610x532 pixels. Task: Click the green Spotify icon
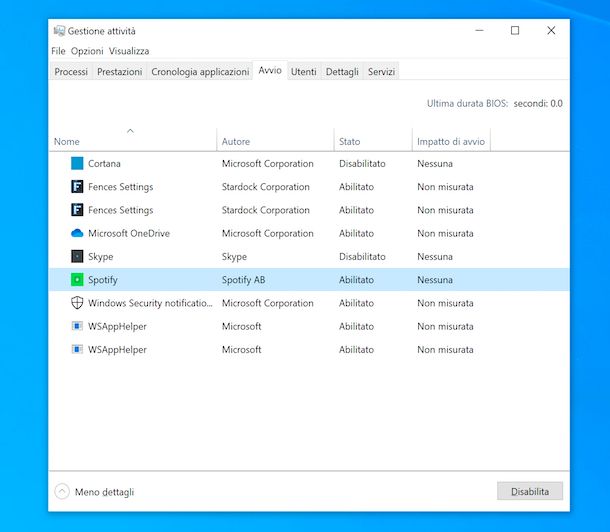pos(77,280)
